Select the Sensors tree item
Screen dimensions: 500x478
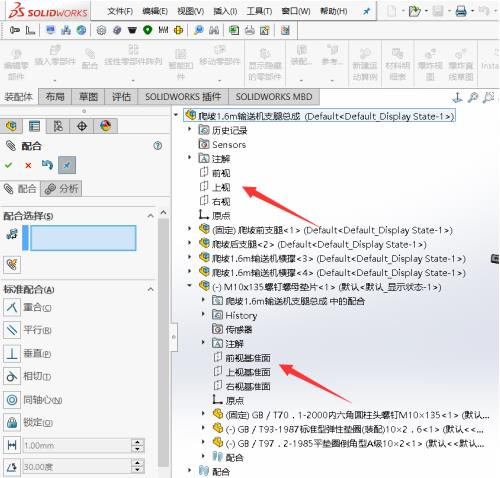222,144
